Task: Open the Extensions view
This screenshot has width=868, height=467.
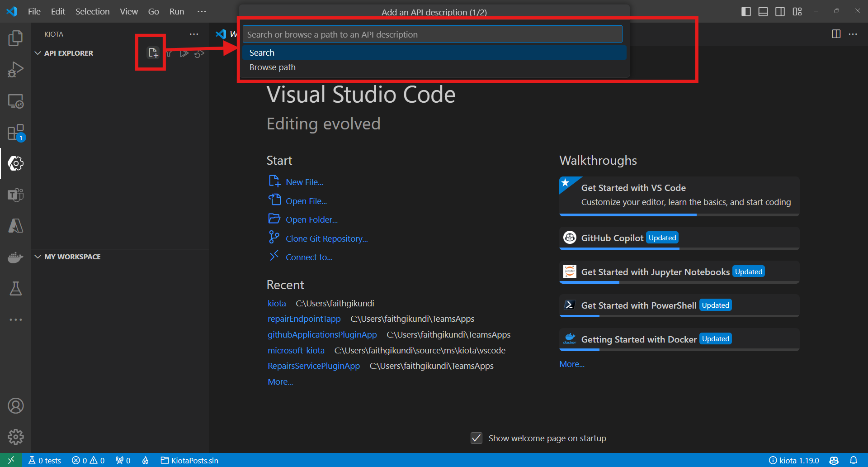Action: (15, 133)
